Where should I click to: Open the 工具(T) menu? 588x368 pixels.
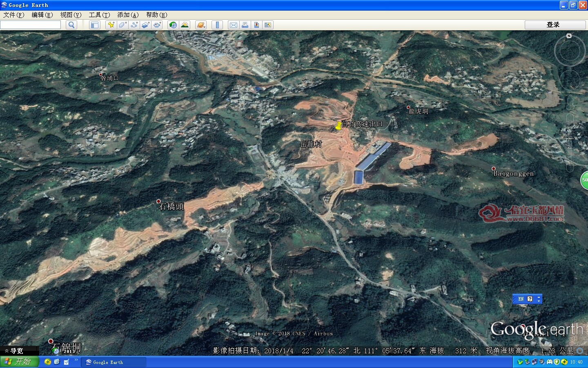point(99,15)
